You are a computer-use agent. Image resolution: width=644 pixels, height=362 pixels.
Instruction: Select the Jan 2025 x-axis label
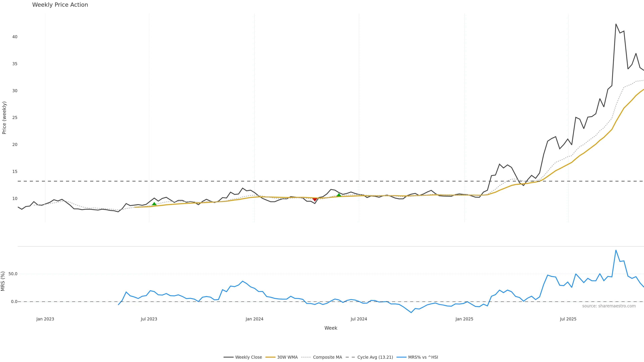[464, 319]
